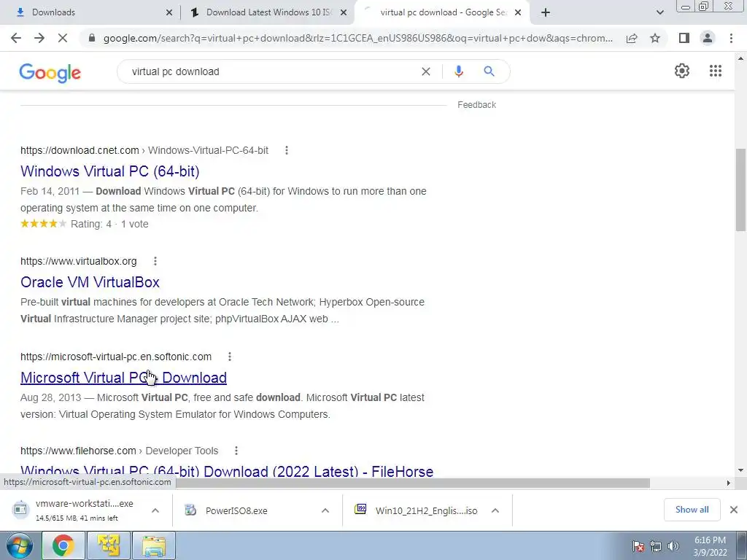This screenshot has height=560, width=747.
Task: Clear the Google search box text
Action: tap(426, 71)
